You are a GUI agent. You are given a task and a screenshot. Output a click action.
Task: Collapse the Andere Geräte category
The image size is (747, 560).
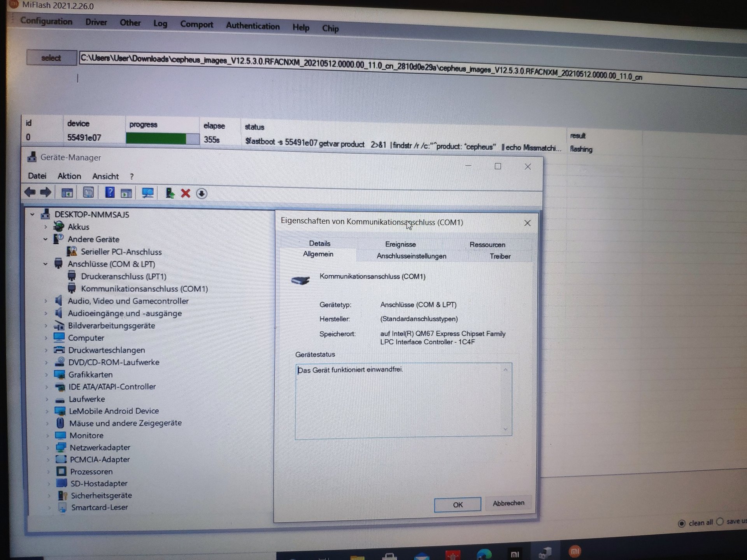pyautogui.click(x=46, y=239)
